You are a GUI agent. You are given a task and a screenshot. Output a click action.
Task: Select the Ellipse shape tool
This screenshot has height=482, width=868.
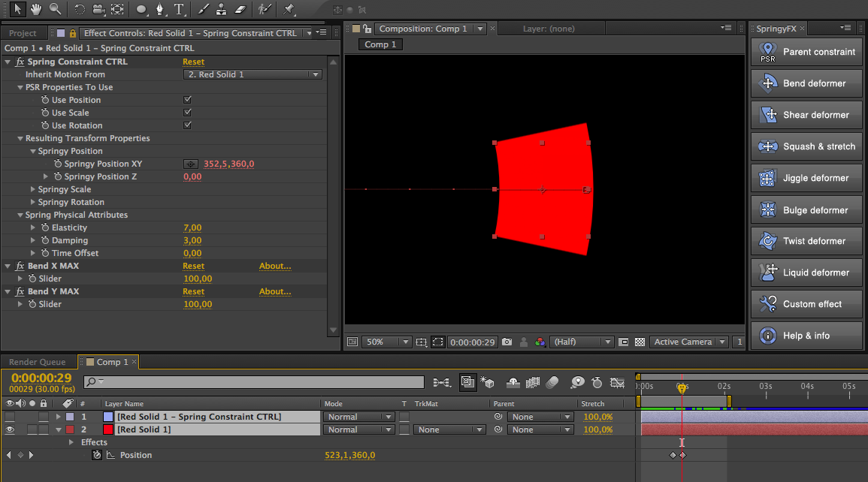pos(142,9)
